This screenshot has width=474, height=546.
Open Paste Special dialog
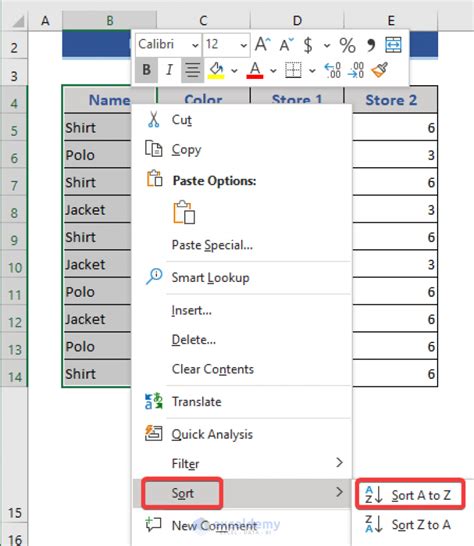[242, 245]
